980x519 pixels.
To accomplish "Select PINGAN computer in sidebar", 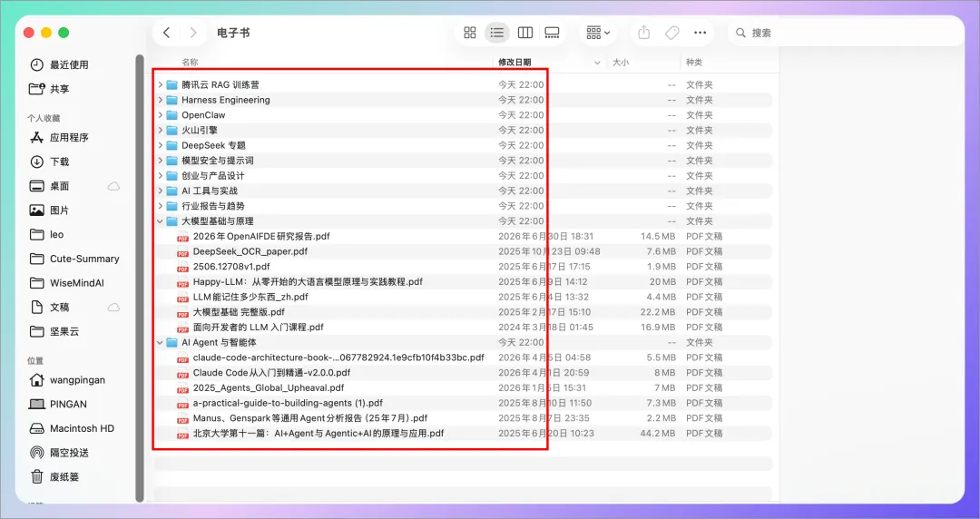I will (x=68, y=405).
